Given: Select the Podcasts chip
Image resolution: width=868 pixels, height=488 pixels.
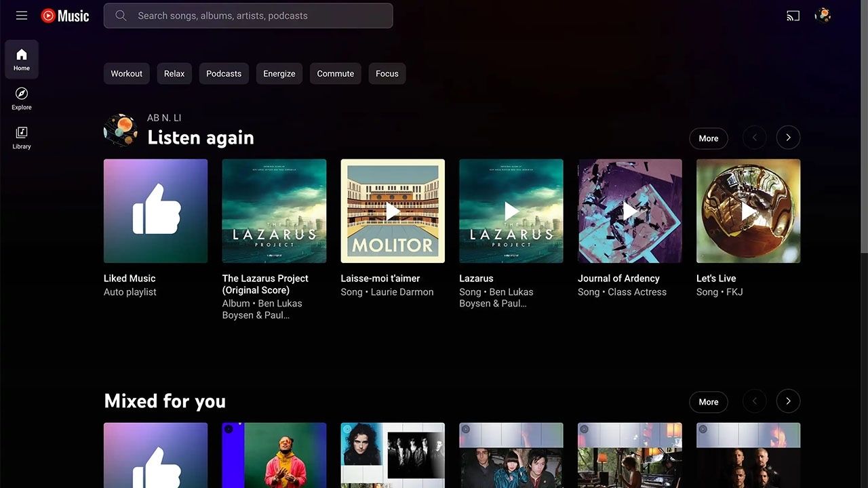Looking at the screenshot, I should click(224, 74).
